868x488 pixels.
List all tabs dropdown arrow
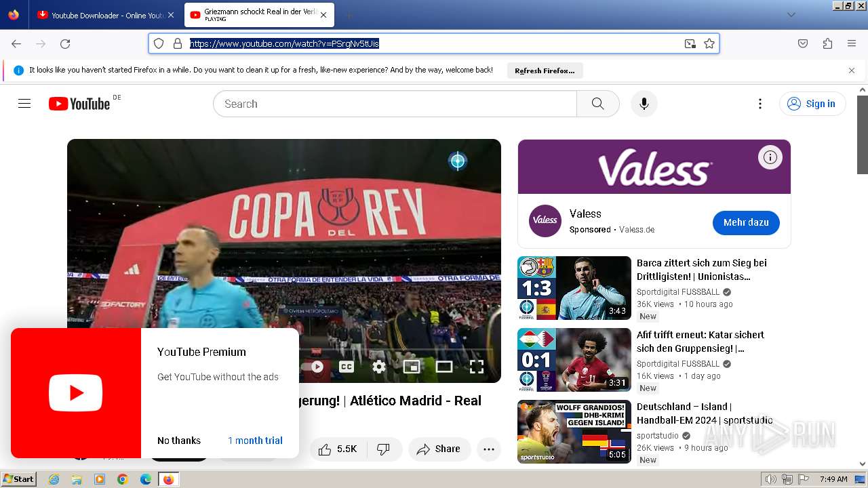791,15
